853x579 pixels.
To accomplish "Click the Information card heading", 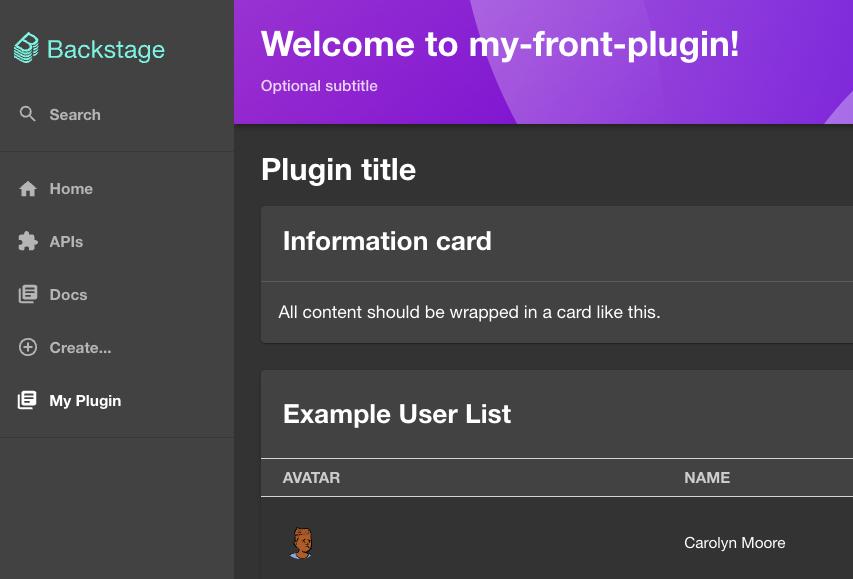I will (x=387, y=241).
